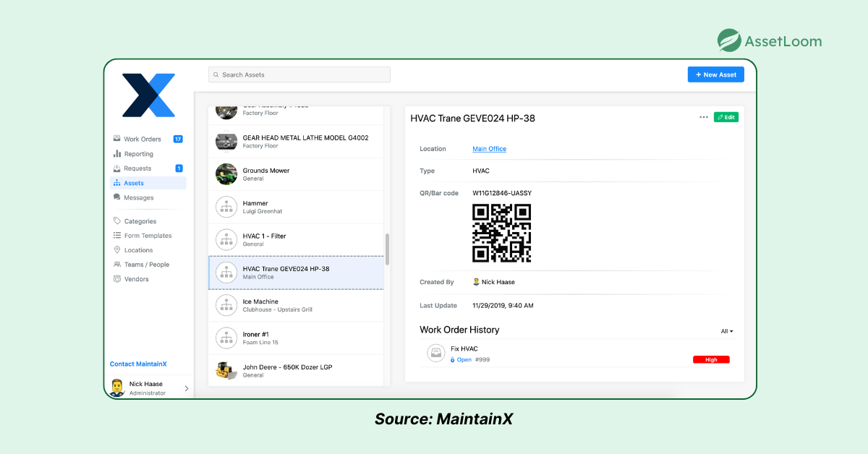Open Reporting bar chart icon

pyautogui.click(x=117, y=154)
